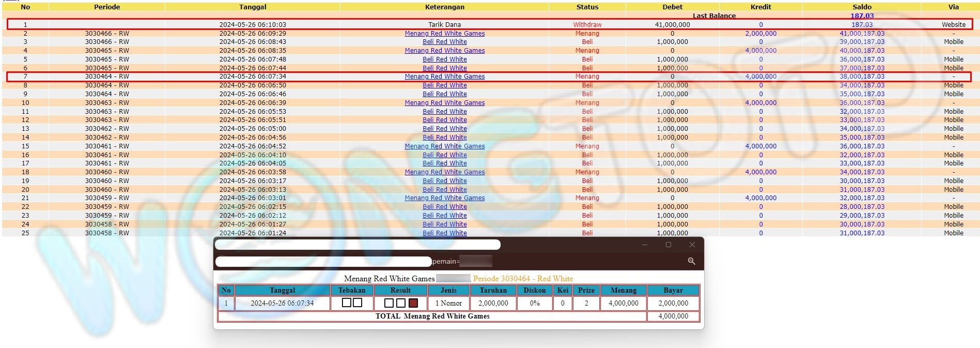Click the Last Balance value 187.03

pos(862,16)
